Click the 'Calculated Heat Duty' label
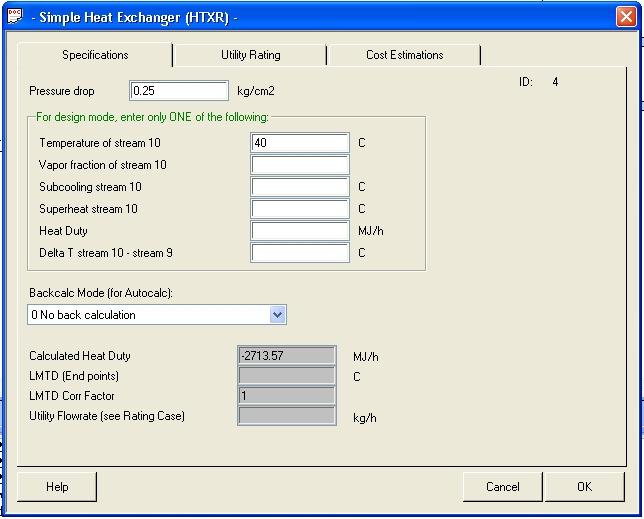Viewport: 644px width, 519px height. tap(80, 356)
